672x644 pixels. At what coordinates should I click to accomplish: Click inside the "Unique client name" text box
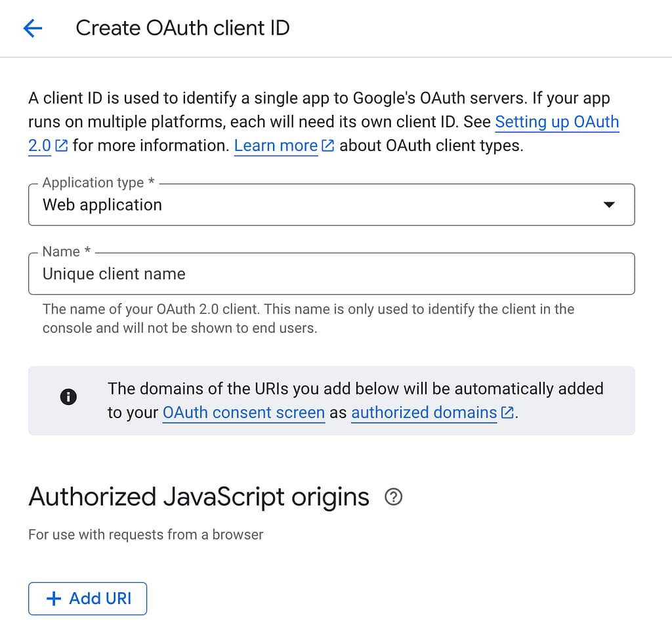pos(197,274)
